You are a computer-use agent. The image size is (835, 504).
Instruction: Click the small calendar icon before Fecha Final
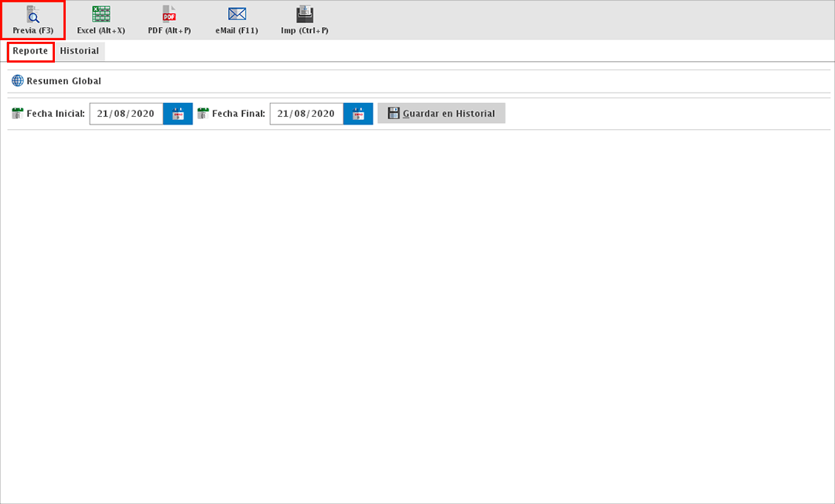203,114
